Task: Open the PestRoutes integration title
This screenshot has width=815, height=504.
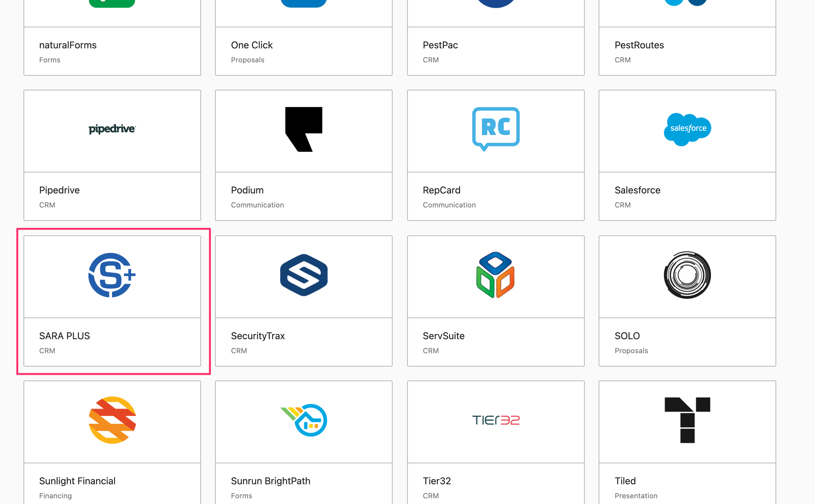Action: (639, 45)
